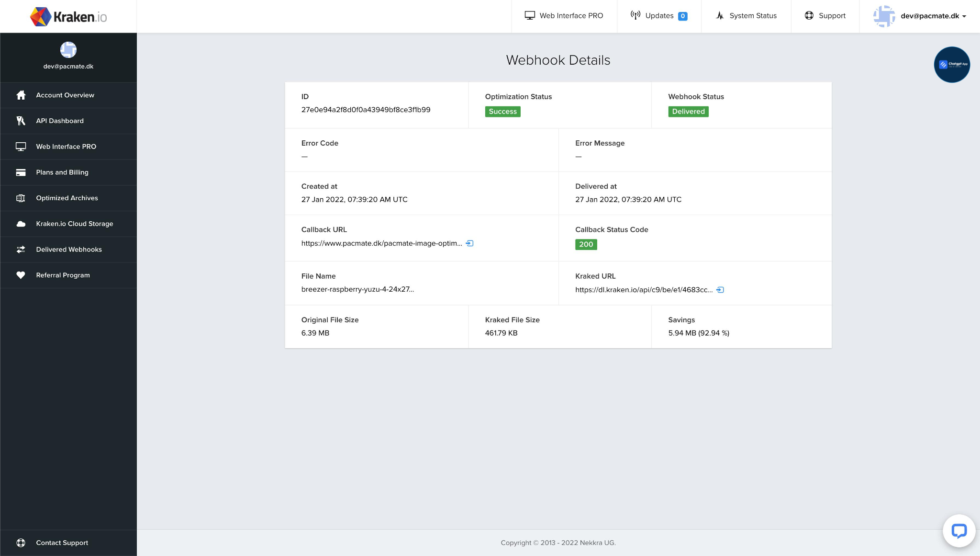This screenshot has height=556, width=980.
Task: Click the top bar monitor icon
Action: 530,15
